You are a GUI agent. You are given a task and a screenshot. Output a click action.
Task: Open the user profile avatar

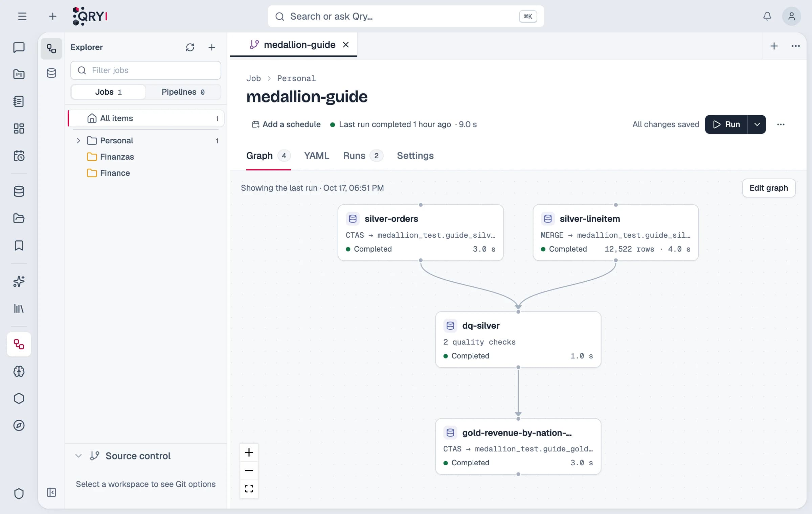pos(791,16)
